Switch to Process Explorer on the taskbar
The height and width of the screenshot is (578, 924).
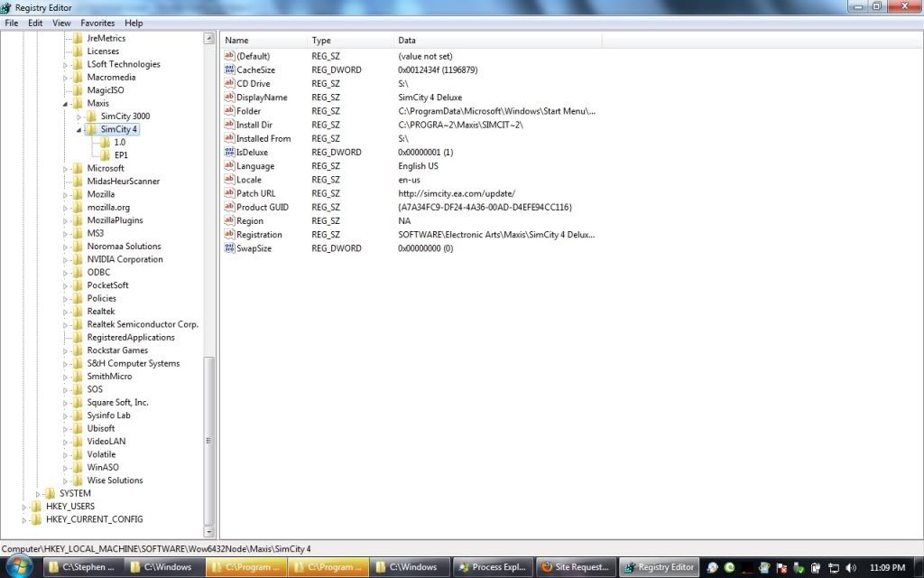[x=492, y=567]
